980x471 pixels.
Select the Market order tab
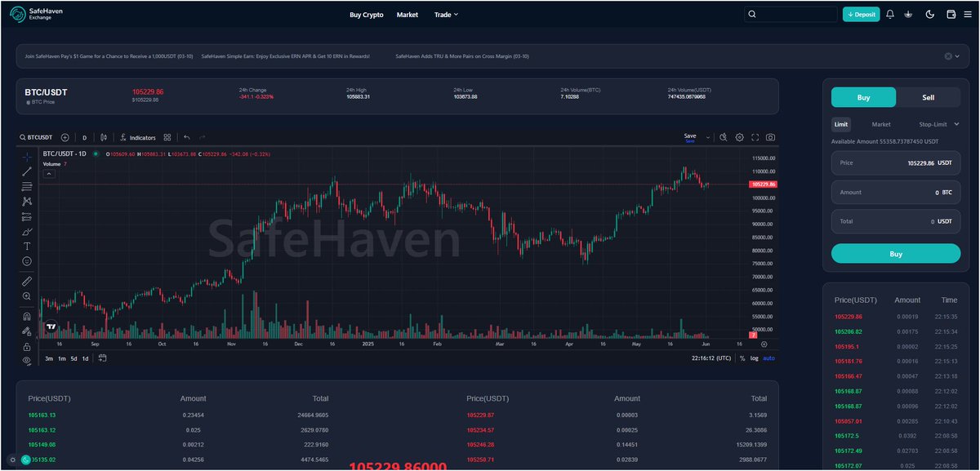[x=881, y=124]
